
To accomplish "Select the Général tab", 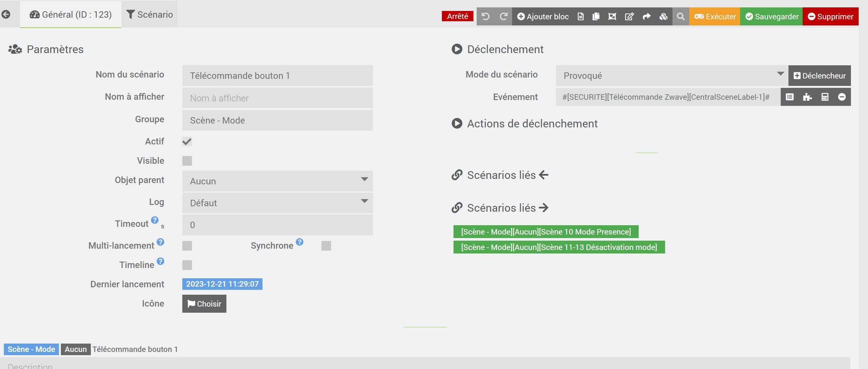I will point(71,14).
